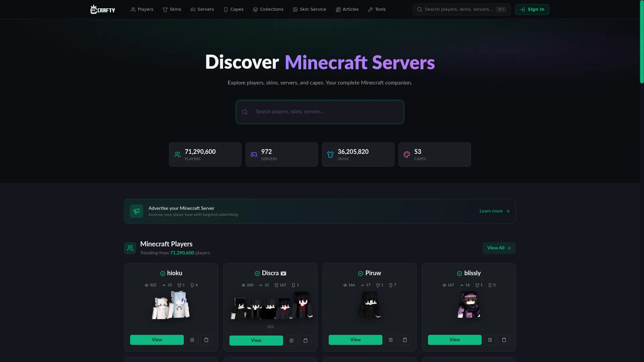Open the 71,290,600 Players stat card
The height and width of the screenshot is (362, 644).
pos(205,155)
